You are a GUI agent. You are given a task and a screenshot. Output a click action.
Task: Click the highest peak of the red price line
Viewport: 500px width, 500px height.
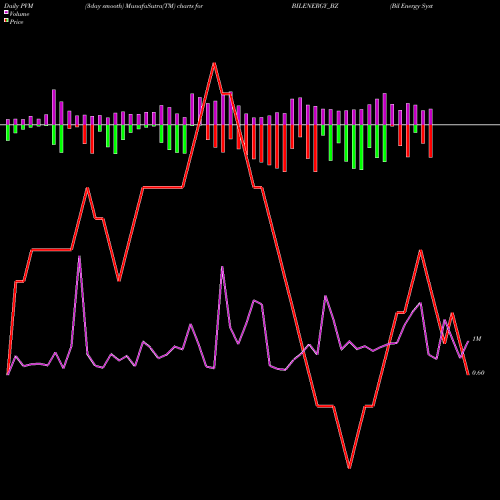pyautogui.click(x=214, y=63)
